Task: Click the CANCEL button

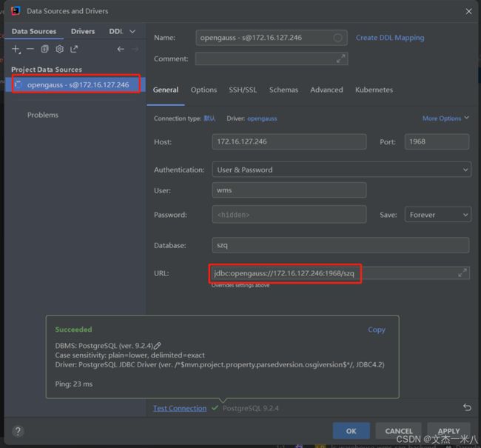Action: pyautogui.click(x=398, y=431)
